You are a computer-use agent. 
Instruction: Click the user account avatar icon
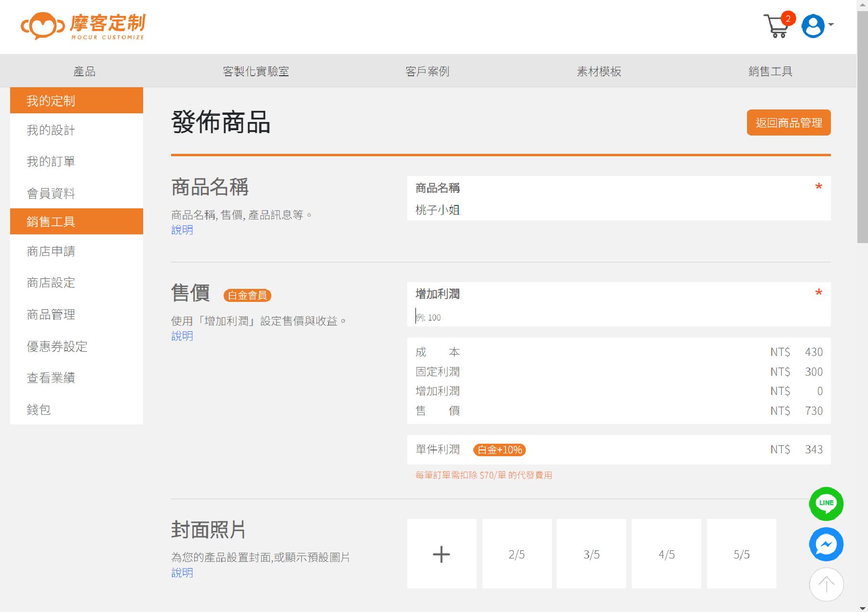(813, 26)
